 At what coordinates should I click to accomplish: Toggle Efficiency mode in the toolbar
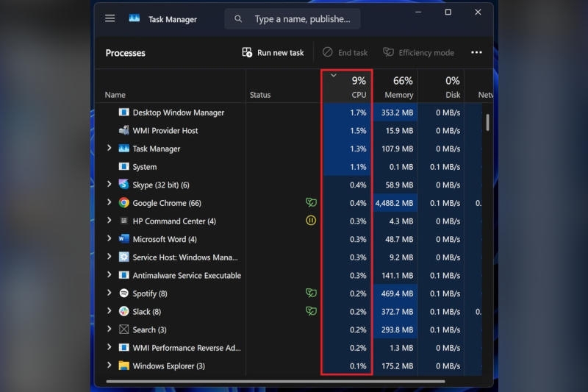(418, 53)
